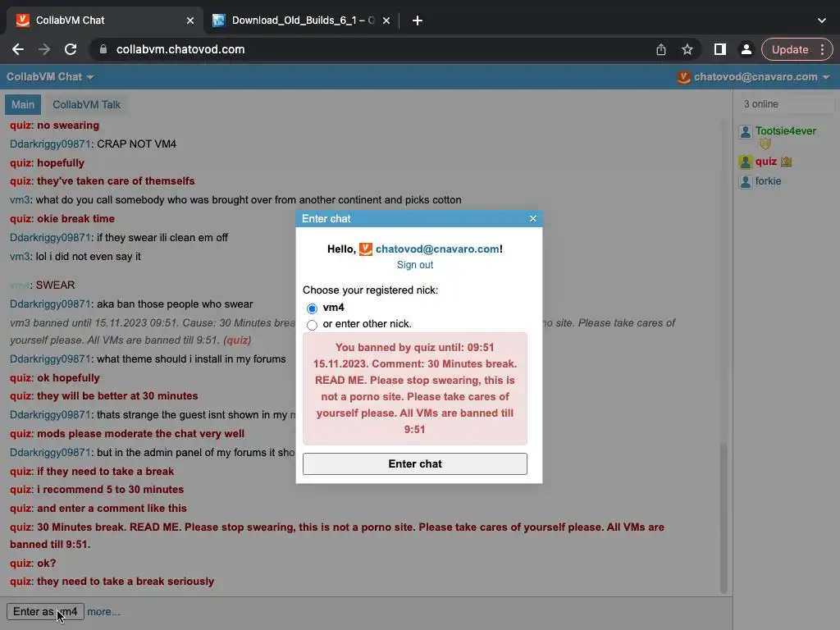
Task: Click the chat messages scrollbar
Action: (x=724, y=518)
